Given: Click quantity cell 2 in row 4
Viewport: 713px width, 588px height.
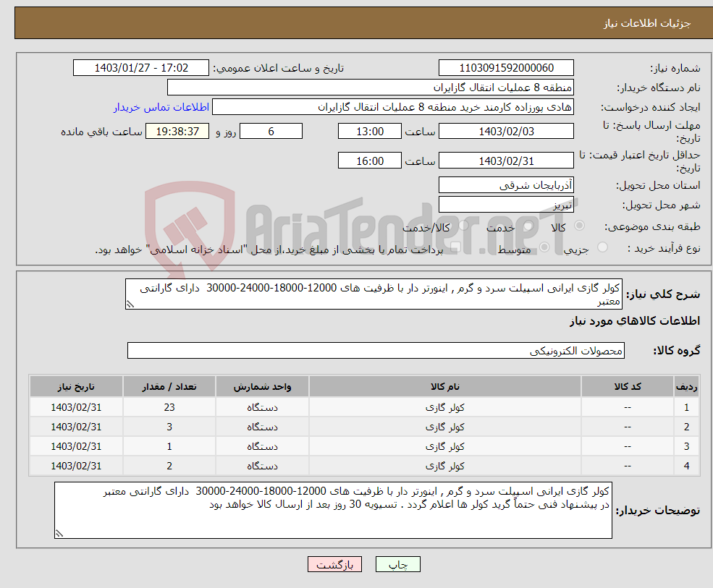Looking at the screenshot, I should [169, 466].
